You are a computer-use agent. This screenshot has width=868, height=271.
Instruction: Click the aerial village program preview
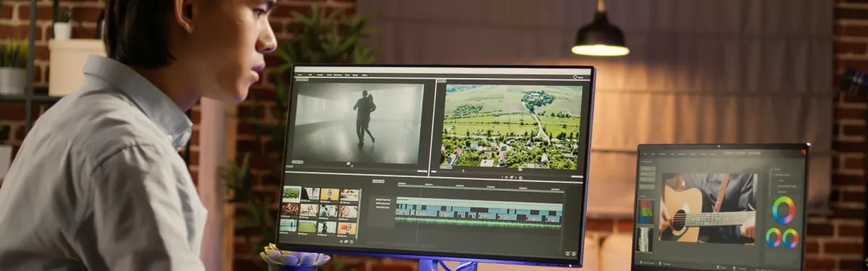[x=511, y=126]
